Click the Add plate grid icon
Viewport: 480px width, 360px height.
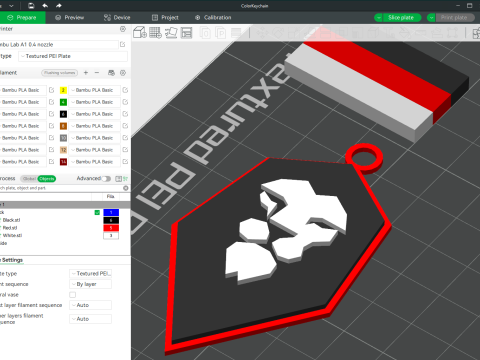coord(155,33)
